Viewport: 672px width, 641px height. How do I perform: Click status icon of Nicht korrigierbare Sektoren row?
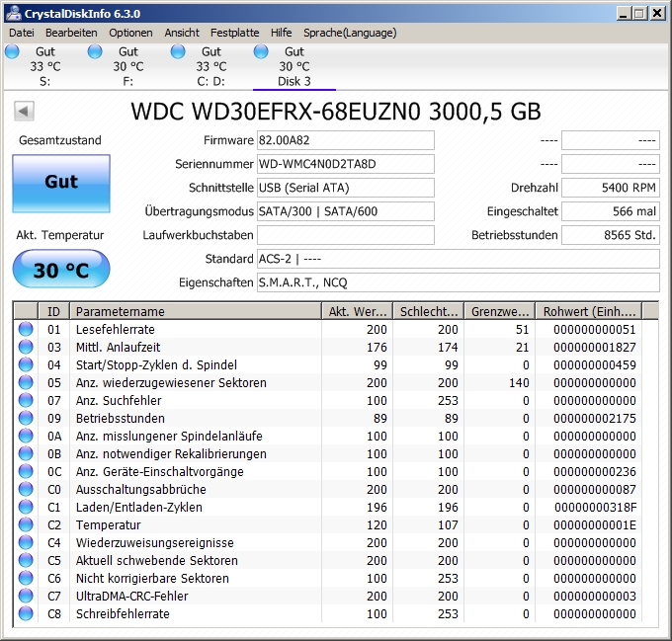pyautogui.click(x=26, y=578)
